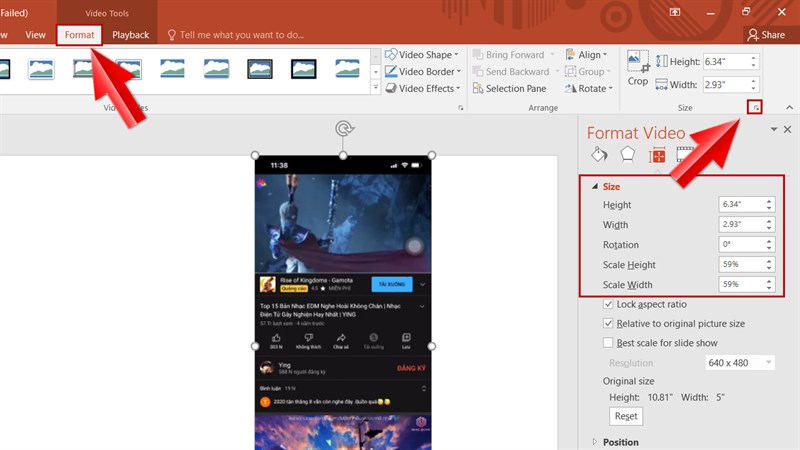Click the Share button
The width and height of the screenshot is (800, 450).
click(x=766, y=35)
